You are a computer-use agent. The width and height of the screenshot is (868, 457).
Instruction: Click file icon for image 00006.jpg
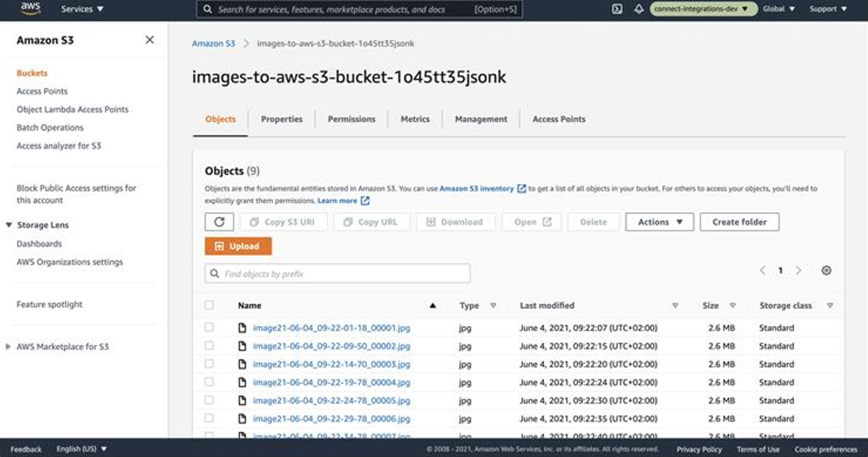(242, 419)
